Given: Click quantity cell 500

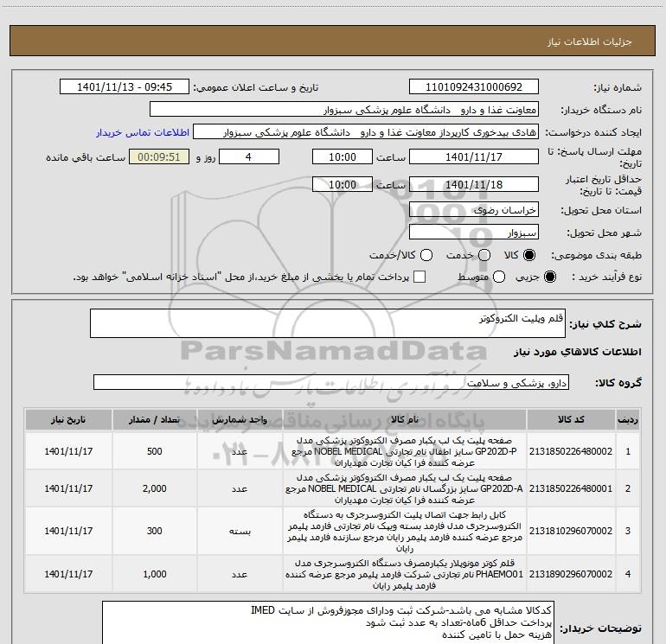Looking at the screenshot, I should point(155,451).
